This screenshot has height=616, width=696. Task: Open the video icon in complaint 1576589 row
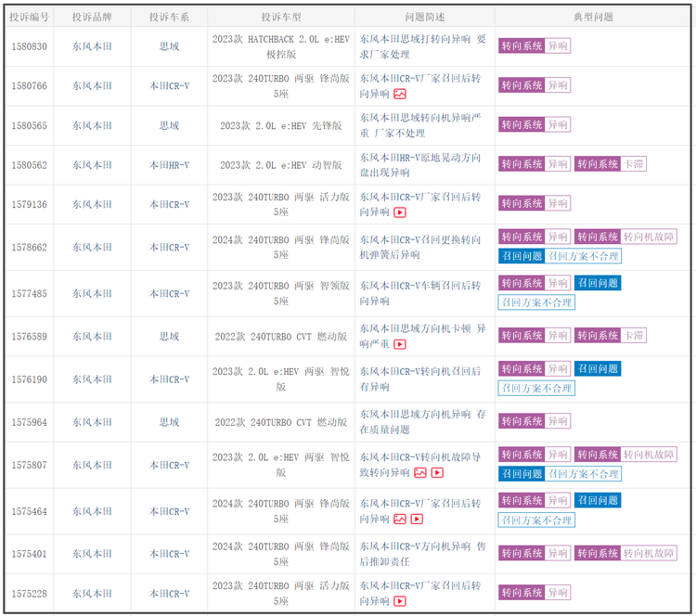[400, 344]
